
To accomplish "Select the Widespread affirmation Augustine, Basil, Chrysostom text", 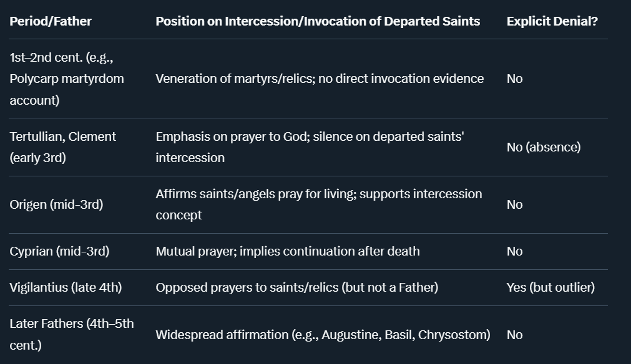I will pyautogui.click(x=323, y=335).
